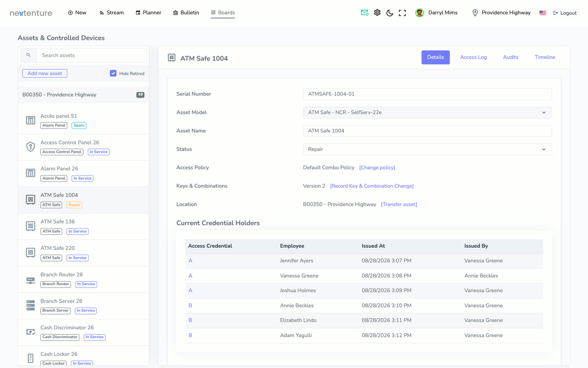Click Darryl Mims avatar
This screenshot has height=368, width=588.
tap(420, 13)
